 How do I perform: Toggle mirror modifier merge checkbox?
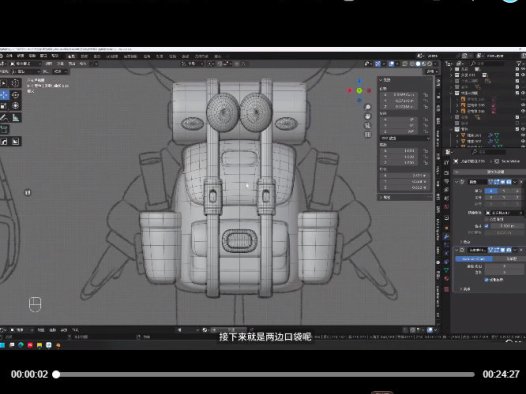click(487, 226)
